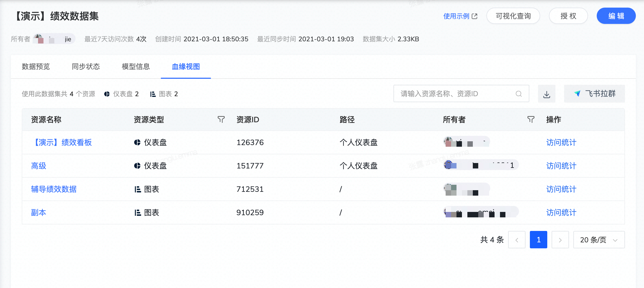Click the search magnifier icon
Image resolution: width=644 pixels, height=288 pixels.
click(518, 94)
